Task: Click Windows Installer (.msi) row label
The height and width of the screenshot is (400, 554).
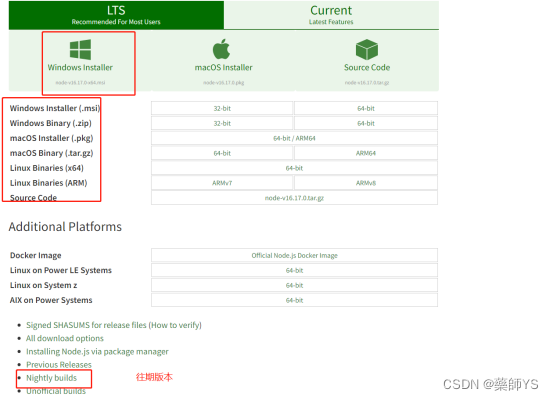Action: pos(55,108)
